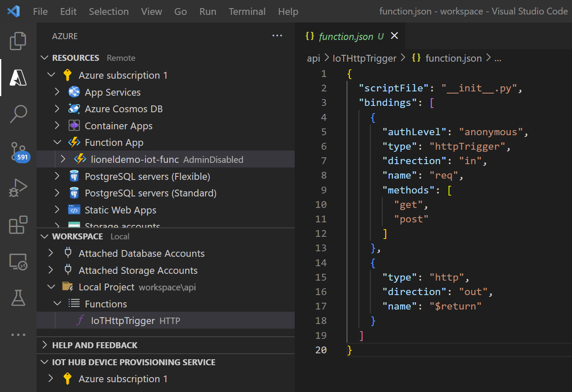
Task: Expand the Static Web Apps node
Action: pos(57,210)
